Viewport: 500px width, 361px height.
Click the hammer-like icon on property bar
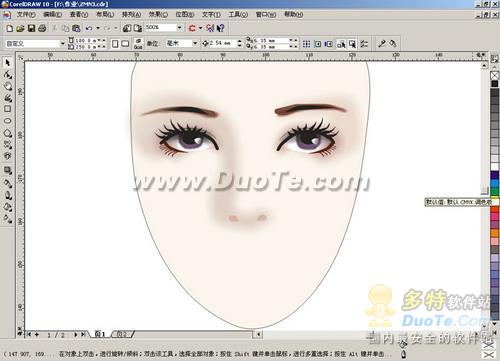click(x=382, y=44)
